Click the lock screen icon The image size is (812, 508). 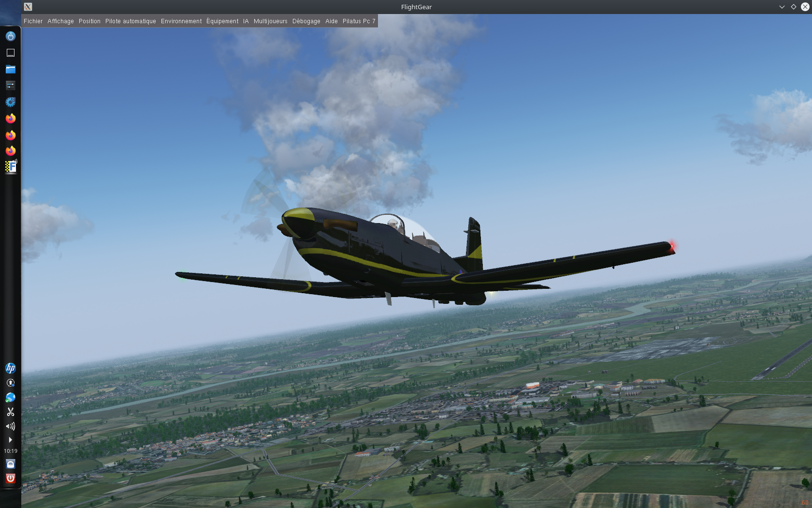click(10, 464)
